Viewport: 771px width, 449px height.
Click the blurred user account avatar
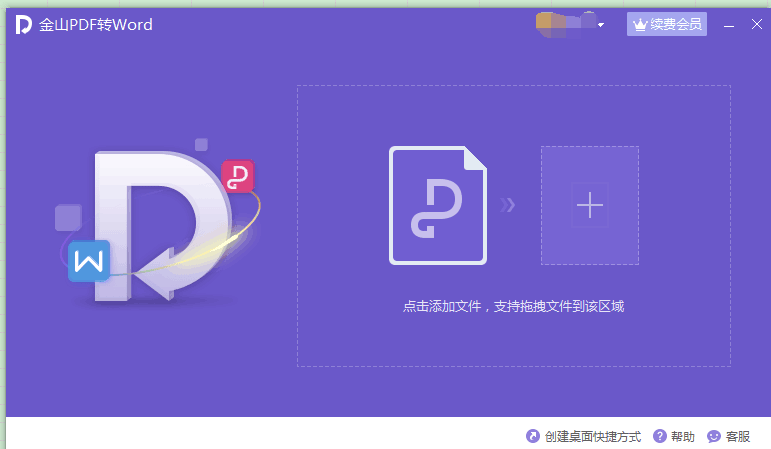565,25
